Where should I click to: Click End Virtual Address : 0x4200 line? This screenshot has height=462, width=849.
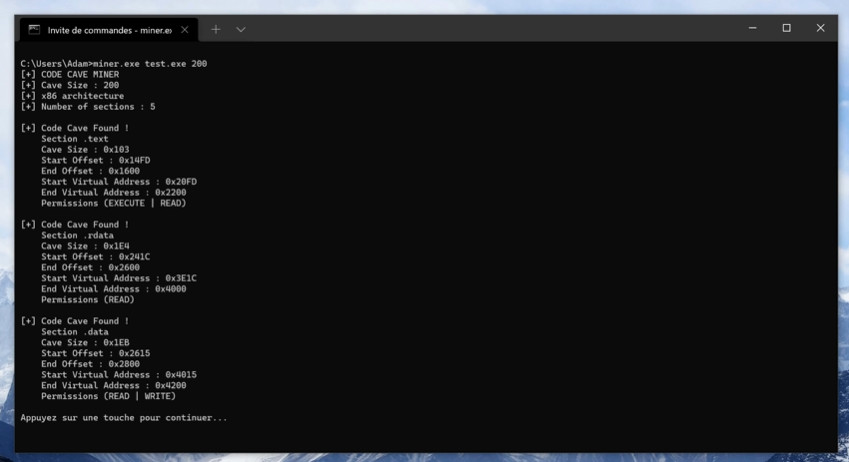[114, 385]
